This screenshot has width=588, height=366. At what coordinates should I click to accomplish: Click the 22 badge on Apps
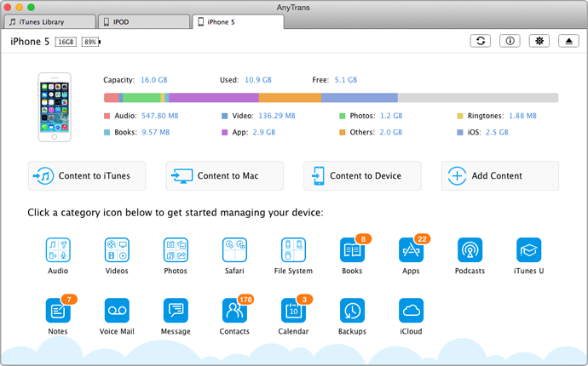click(422, 239)
